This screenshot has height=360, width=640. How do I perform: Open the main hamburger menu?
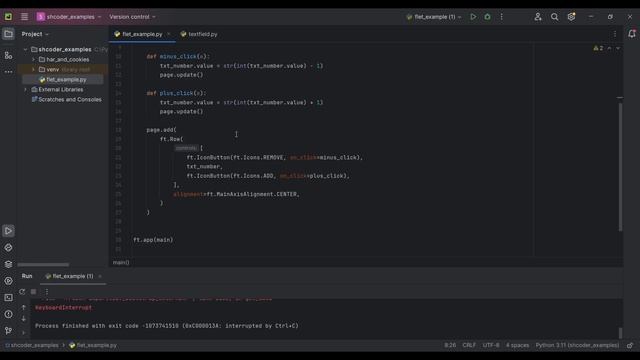pyautogui.click(x=24, y=17)
